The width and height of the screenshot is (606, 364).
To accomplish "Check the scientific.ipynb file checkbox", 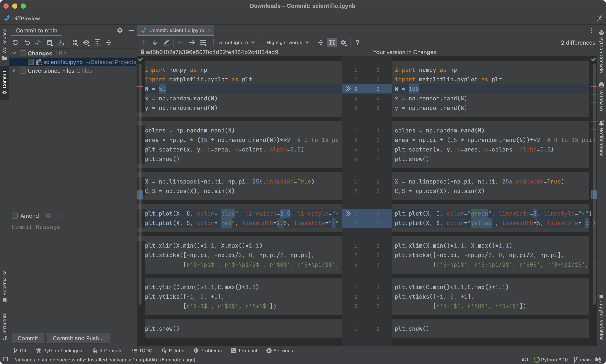I will coord(31,62).
